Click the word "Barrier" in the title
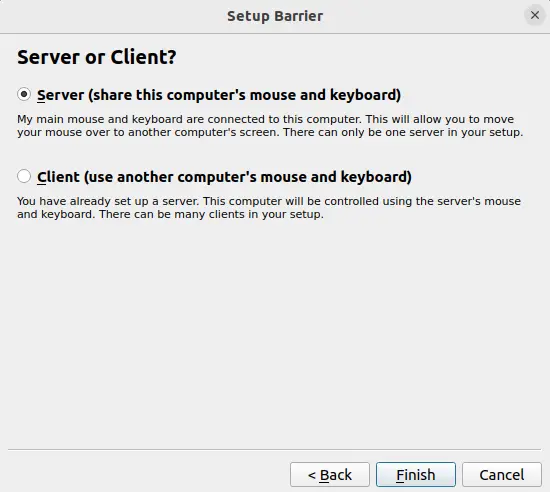The width and height of the screenshot is (550, 492). point(299,16)
